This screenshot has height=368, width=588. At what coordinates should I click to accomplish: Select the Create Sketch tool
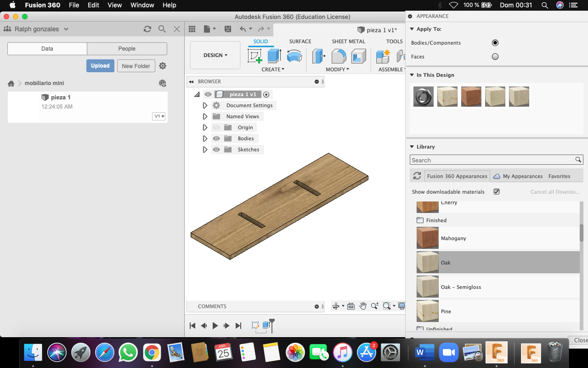pos(254,56)
